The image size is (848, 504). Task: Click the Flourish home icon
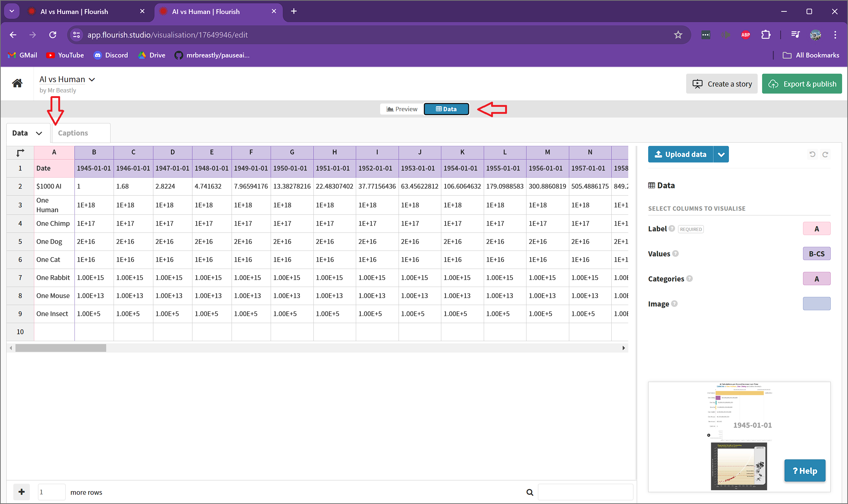(17, 83)
